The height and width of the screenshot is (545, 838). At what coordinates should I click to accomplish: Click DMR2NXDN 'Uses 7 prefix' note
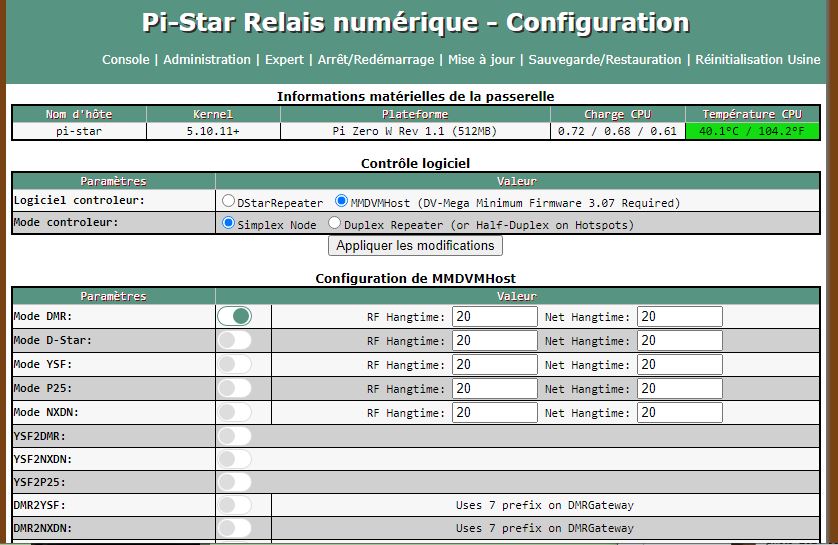(545, 528)
